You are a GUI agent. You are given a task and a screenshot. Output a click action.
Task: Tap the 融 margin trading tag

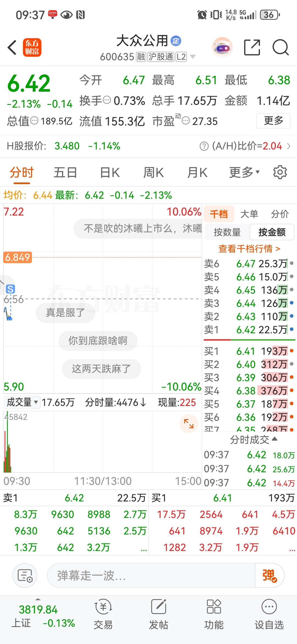(x=141, y=57)
